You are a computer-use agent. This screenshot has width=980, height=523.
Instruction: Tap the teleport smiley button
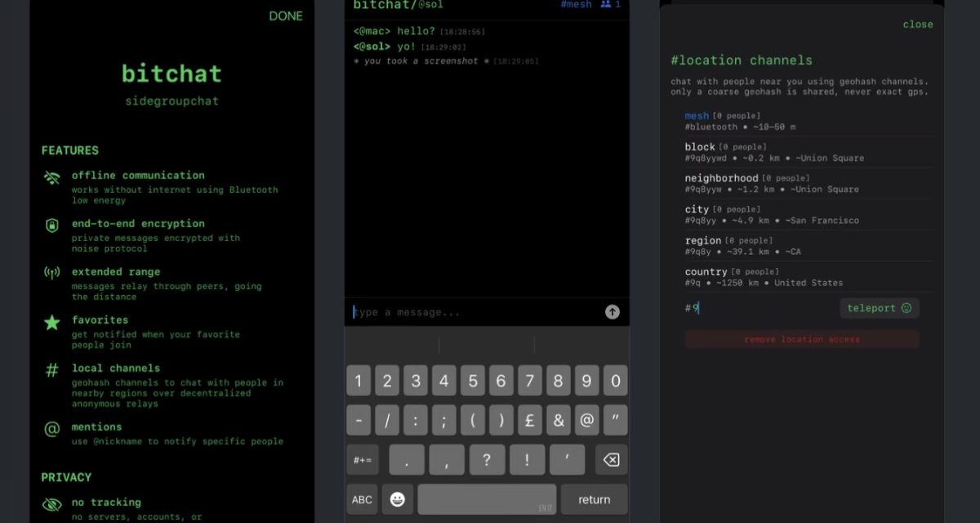(880, 308)
